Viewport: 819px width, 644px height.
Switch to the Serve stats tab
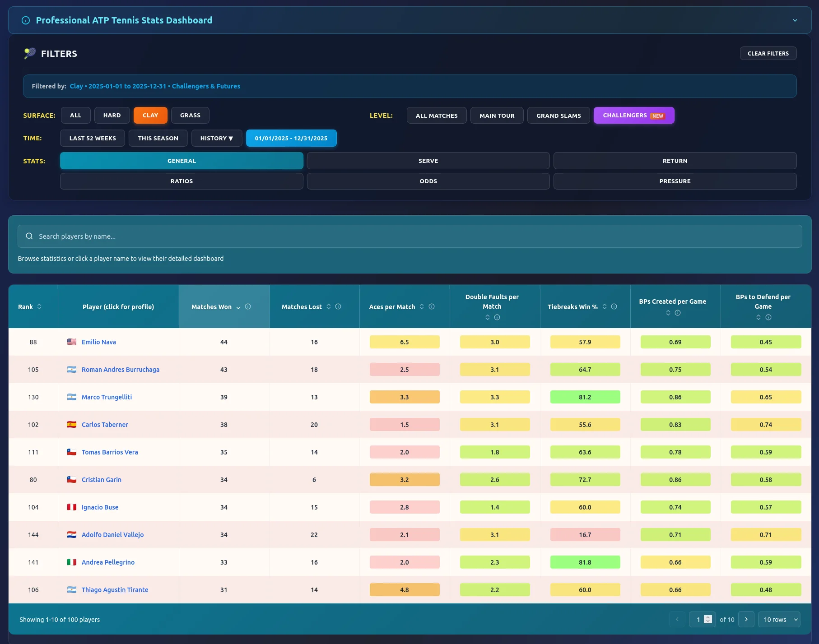tap(428, 161)
